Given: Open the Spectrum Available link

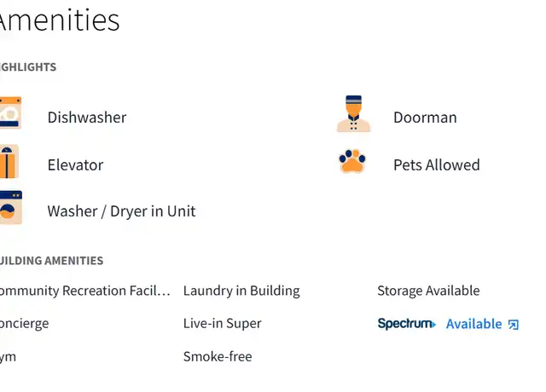Looking at the screenshot, I should pos(482,324).
